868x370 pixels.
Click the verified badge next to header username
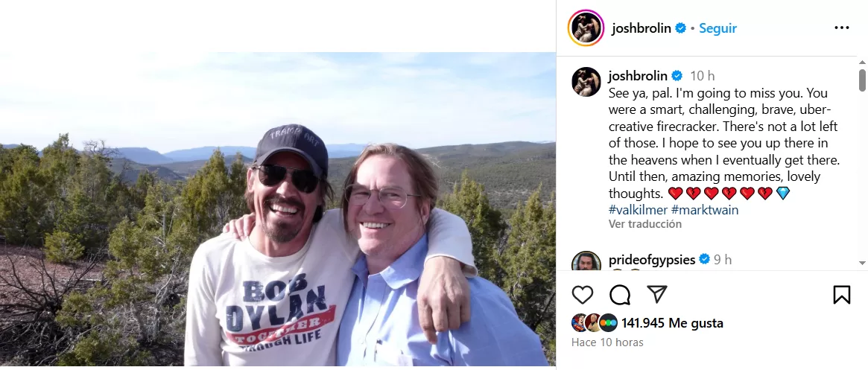point(680,28)
